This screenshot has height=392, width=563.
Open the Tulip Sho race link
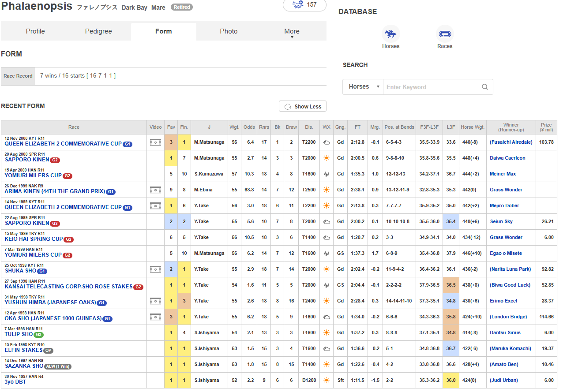[19, 334]
